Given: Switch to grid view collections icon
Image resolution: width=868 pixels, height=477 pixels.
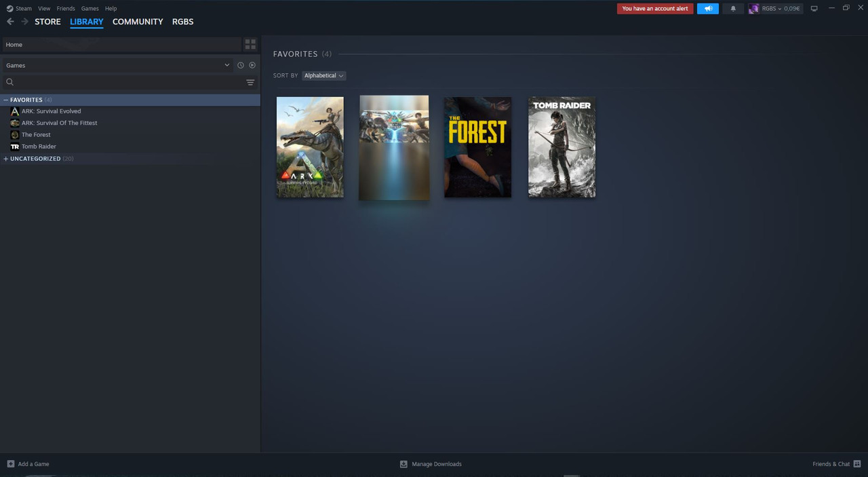Looking at the screenshot, I should coord(250,45).
